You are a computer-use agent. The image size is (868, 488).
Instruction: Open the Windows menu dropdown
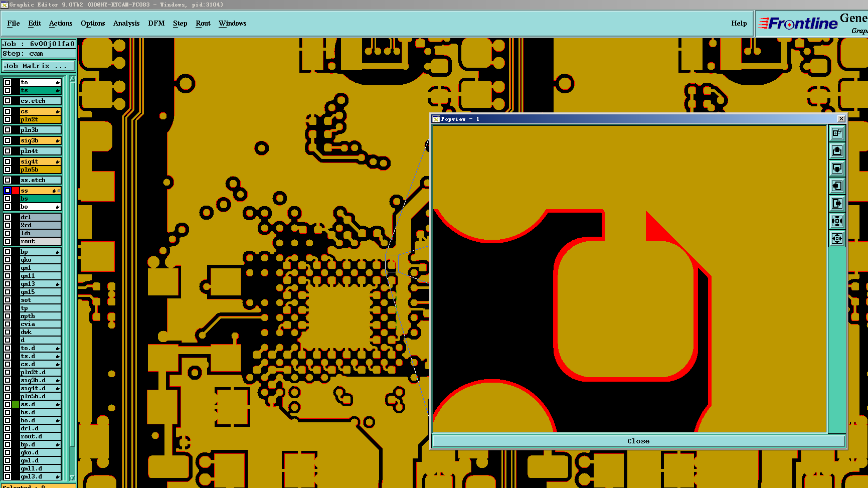233,23
